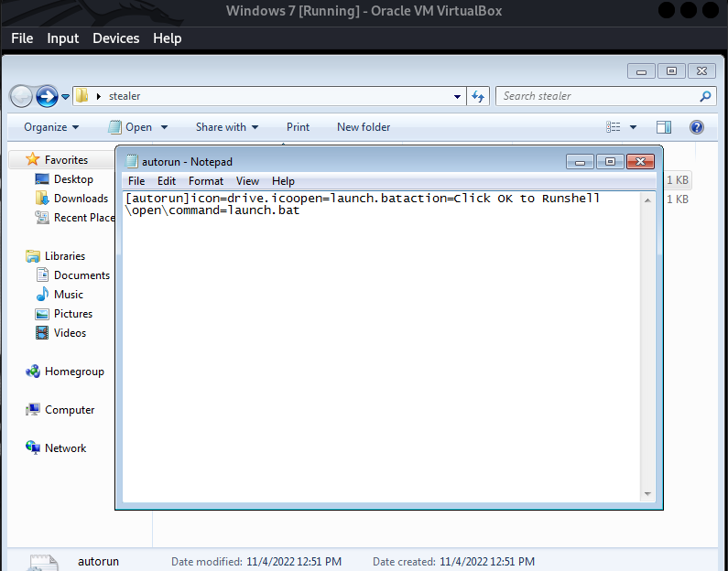
Task: Click the folder icon in address bar
Action: [82, 96]
